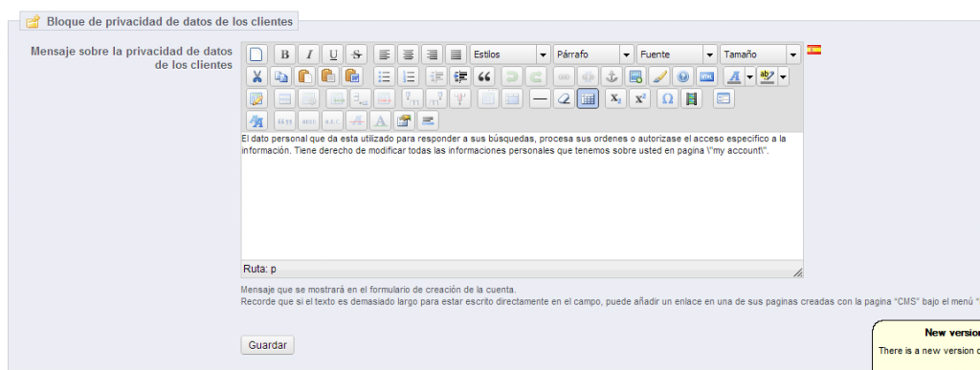
Task: Click the Insert image icon
Action: point(635,76)
